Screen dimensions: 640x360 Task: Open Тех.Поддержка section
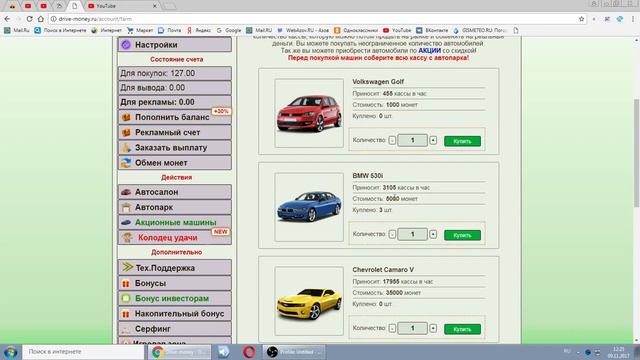(175, 268)
